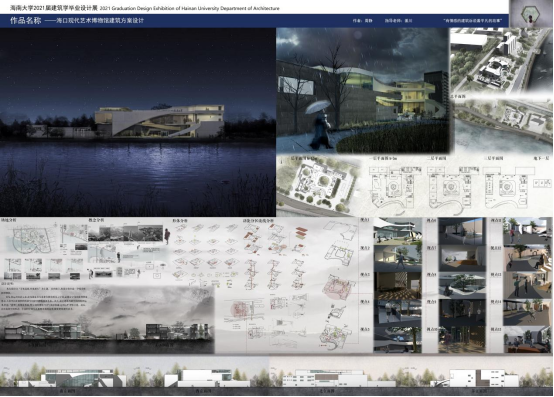Click the ground floor site plan with trees

tap(318, 184)
